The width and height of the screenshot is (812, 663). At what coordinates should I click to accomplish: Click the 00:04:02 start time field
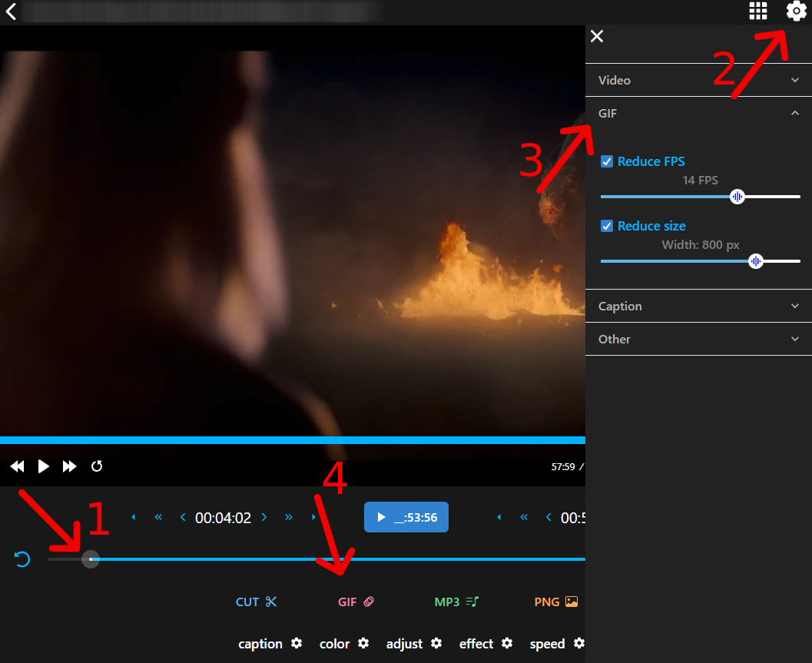click(x=224, y=518)
